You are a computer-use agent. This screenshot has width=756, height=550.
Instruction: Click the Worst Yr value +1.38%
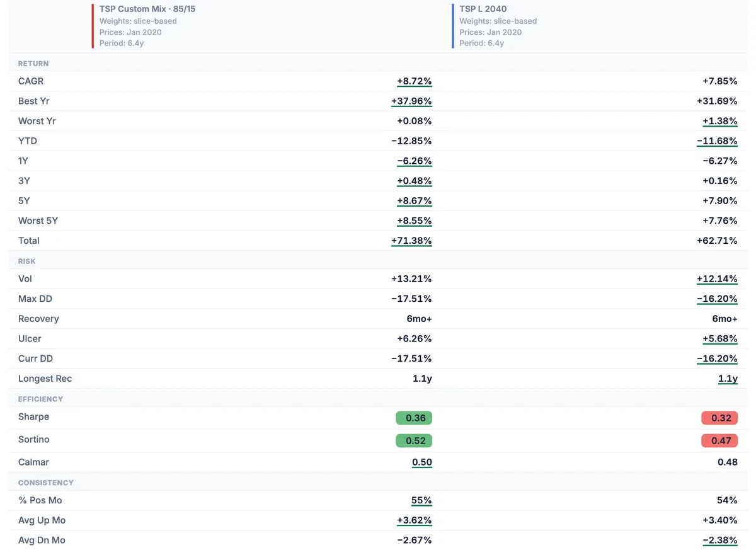click(x=720, y=121)
